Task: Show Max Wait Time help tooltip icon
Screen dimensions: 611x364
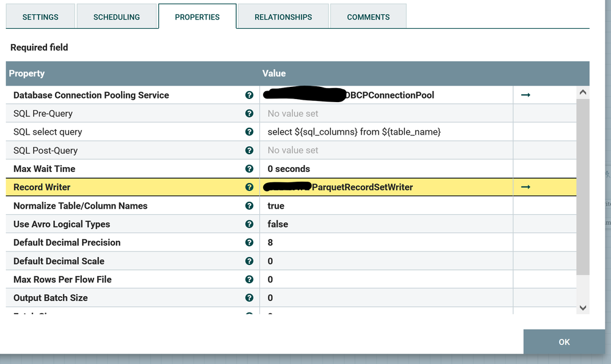Action: [250, 169]
